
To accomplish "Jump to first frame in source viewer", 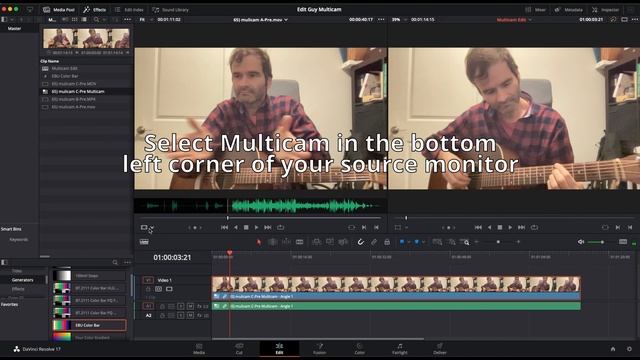I will coord(224,227).
